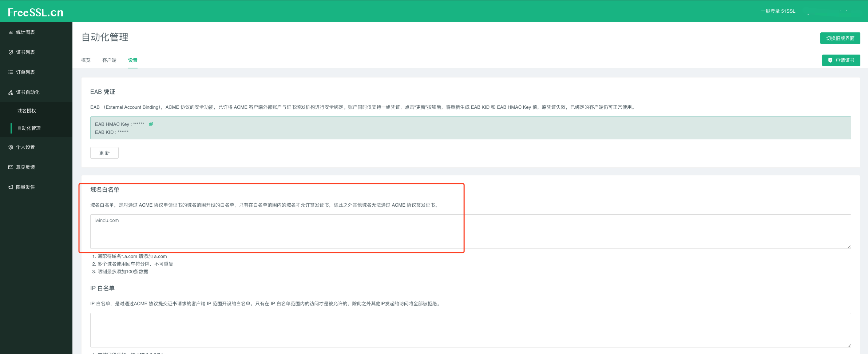The height and width of the screenshot is (354, 868).
Task: Click the EAB 凭证 section heading
Action: (x=103, y=92)
